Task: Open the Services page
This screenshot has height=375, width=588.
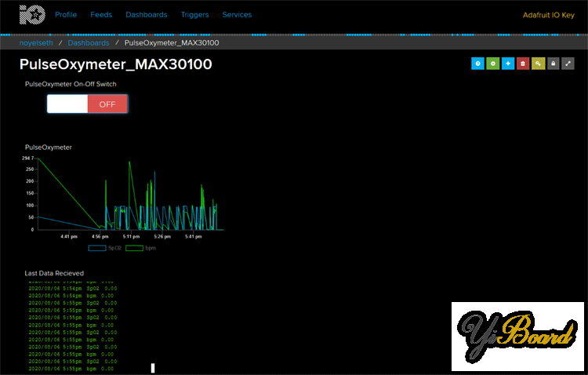Action: (237, 15)
